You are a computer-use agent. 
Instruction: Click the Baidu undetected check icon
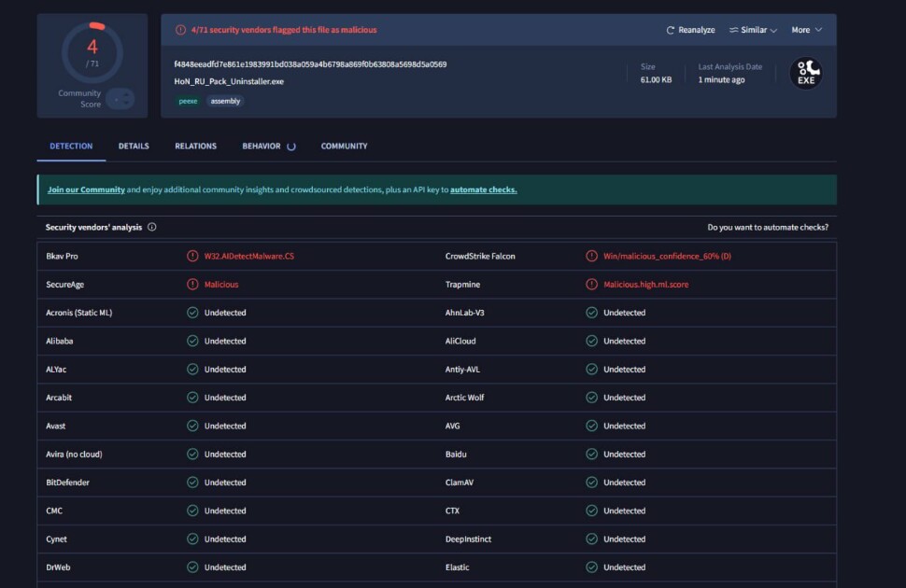[591, 454]
